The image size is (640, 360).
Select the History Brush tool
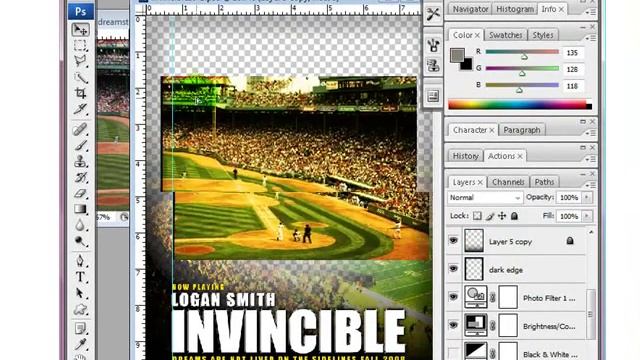[80, 177]
